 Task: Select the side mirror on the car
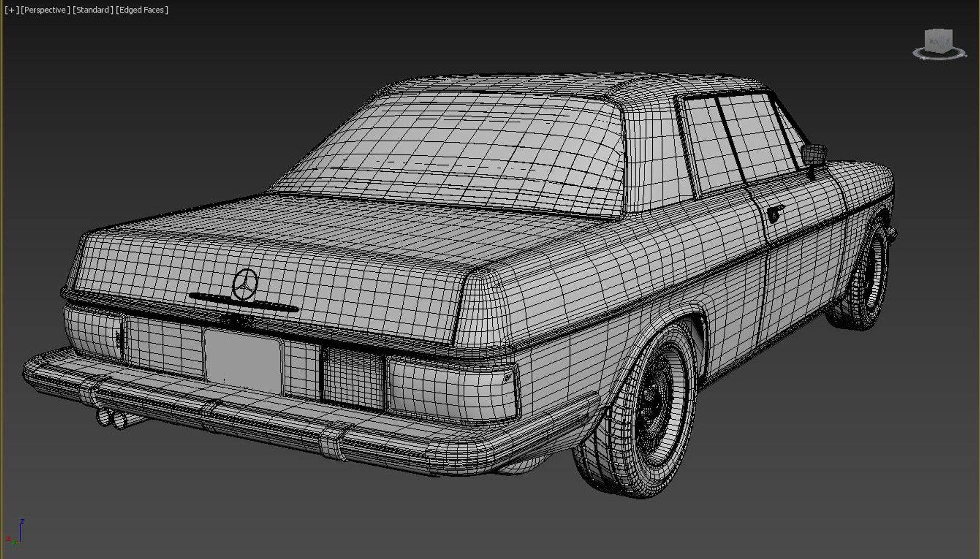(x=814, y=155)
